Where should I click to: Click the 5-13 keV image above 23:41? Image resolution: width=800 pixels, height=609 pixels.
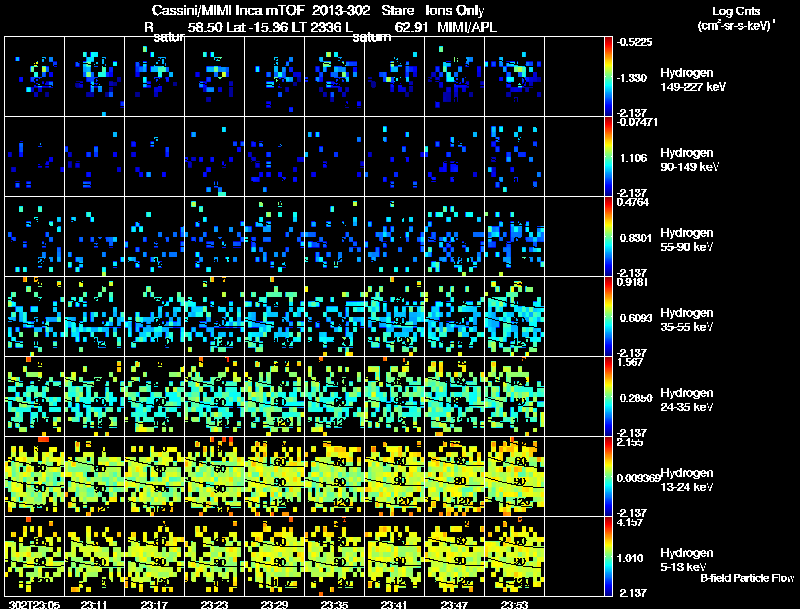[395, 556]
